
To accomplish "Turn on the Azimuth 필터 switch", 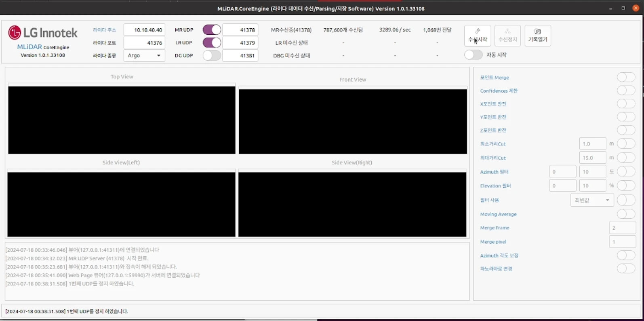I will pos(626,172).
